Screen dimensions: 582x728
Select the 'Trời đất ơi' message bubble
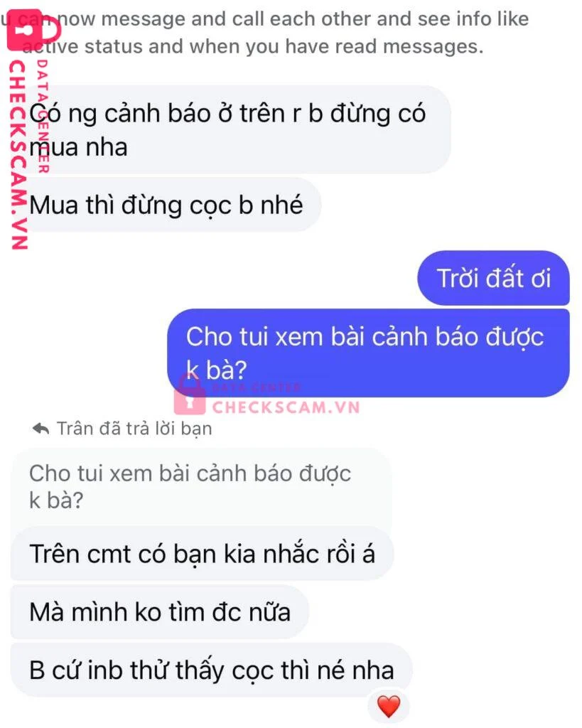tap(493, 278)
